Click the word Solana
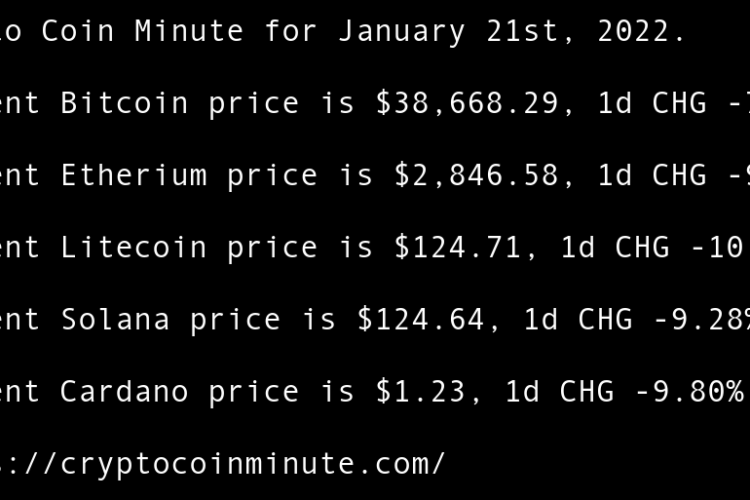The width and height of the screenshot is (750, 500). [x=115, y=319]
